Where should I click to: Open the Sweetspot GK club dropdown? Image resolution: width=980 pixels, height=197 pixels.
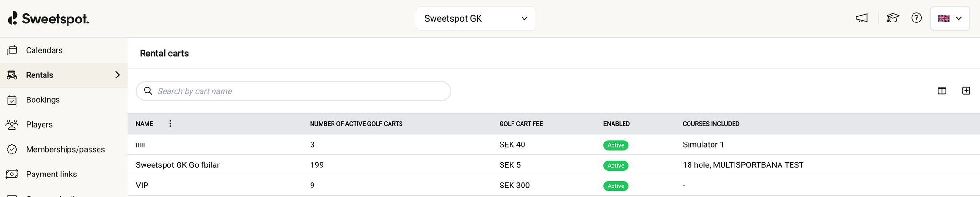coord(476,19)
